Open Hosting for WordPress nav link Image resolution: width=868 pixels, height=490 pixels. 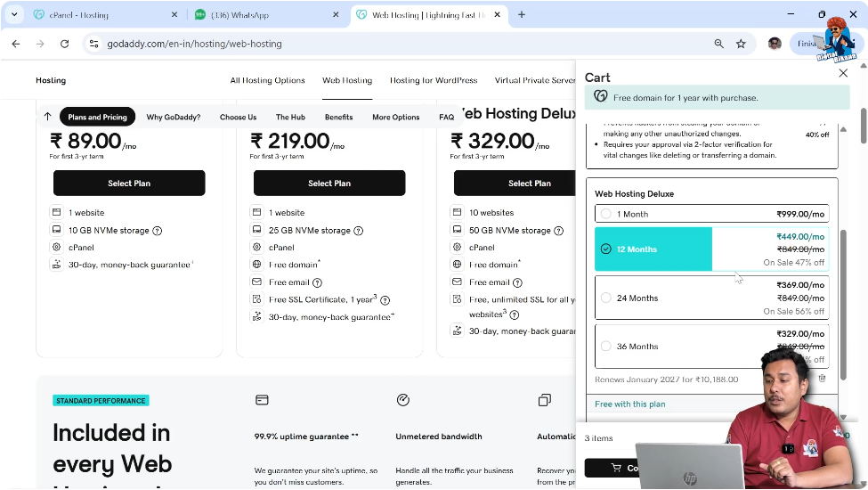434,80
